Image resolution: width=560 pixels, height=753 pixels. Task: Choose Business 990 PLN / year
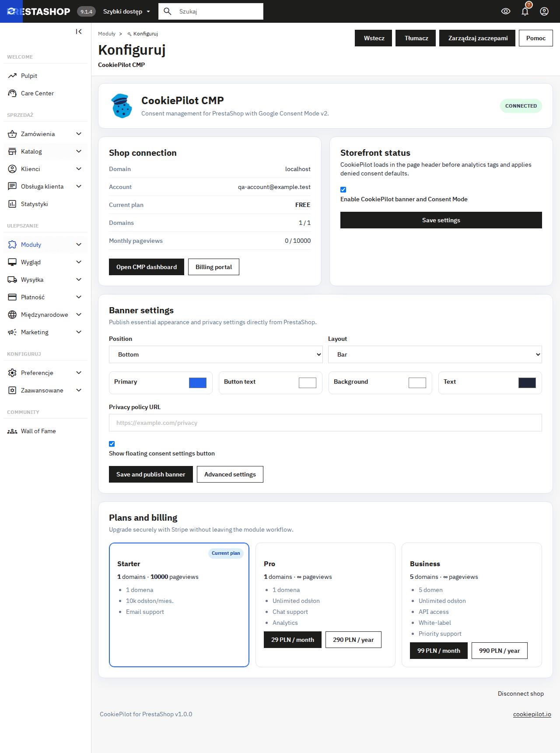pyautogui.click(x=500, y=651)
